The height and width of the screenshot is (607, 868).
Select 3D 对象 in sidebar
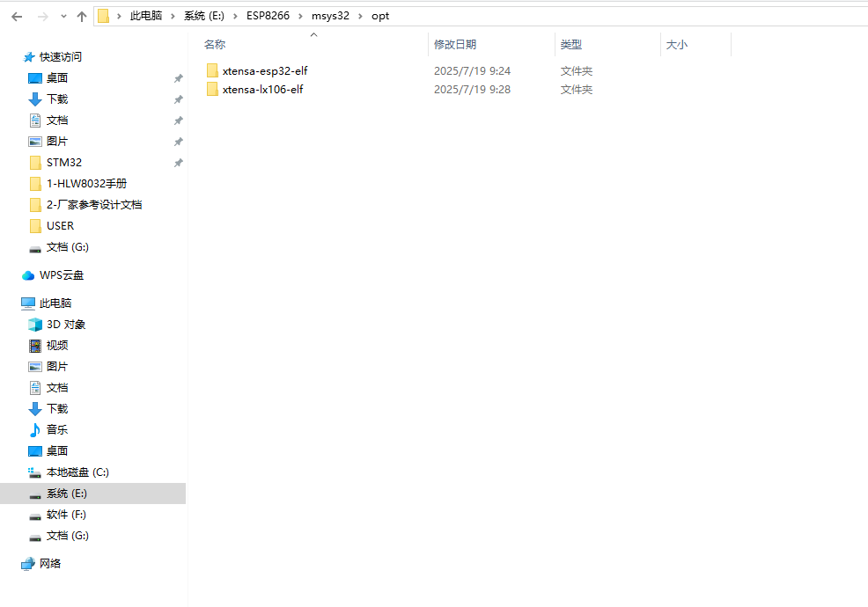66,325
